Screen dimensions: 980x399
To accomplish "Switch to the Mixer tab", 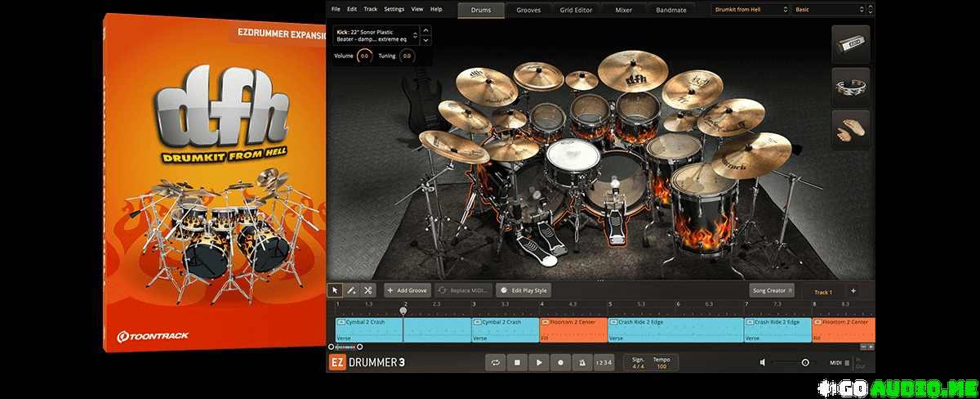I will point(623,10).
